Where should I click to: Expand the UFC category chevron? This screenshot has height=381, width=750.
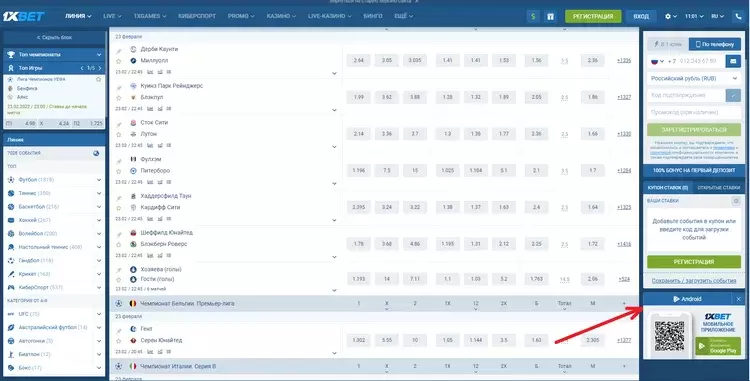click(99, 314)
